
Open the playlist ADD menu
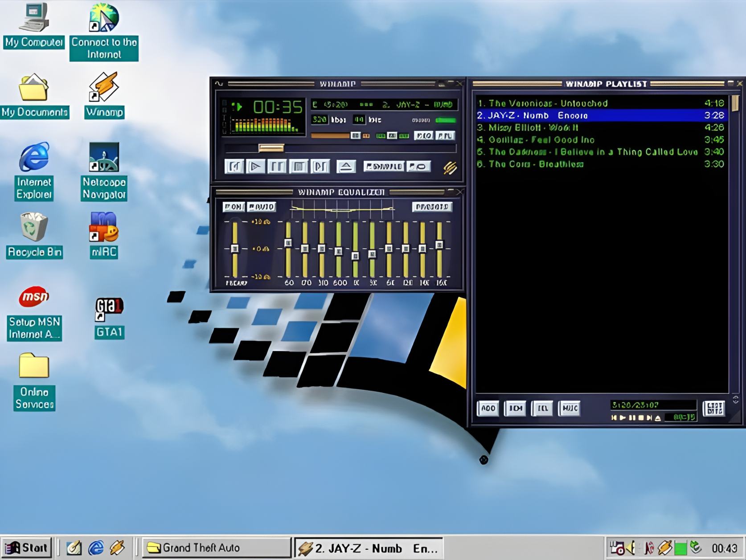point(488,408)
